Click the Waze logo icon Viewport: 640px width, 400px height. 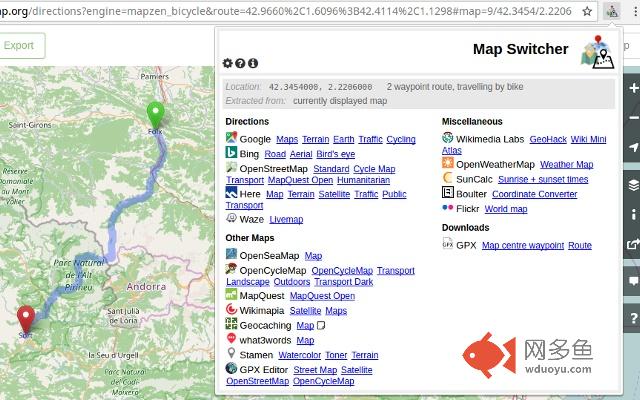point(231,218)
